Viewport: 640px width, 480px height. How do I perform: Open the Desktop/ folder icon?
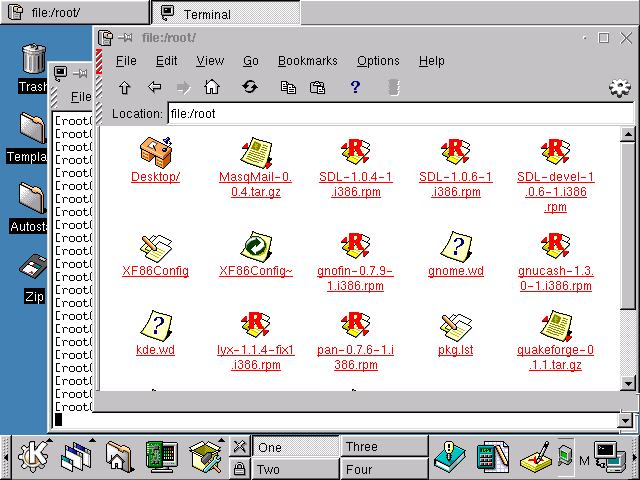coord(156,153)
